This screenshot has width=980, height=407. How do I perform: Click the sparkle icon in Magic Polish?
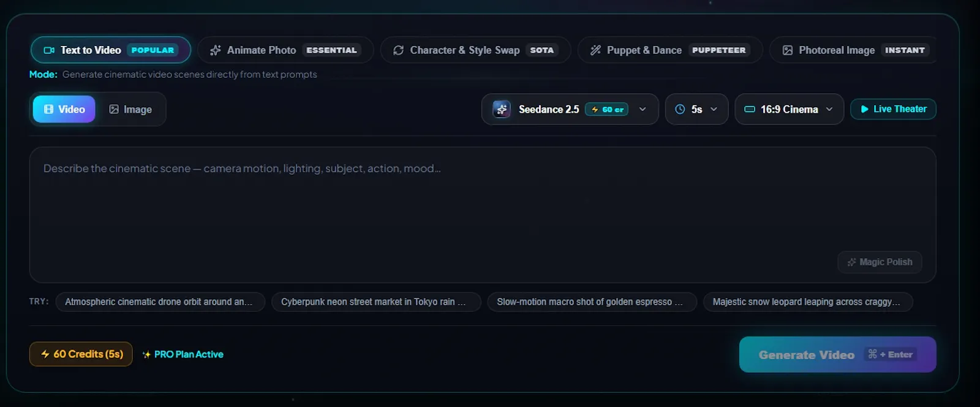[851, 262]
